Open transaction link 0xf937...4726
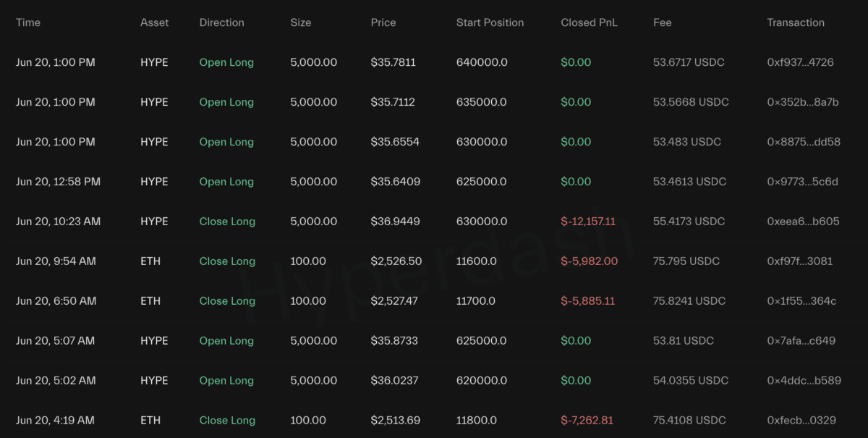868x438 pixels. tap(800, 62)
